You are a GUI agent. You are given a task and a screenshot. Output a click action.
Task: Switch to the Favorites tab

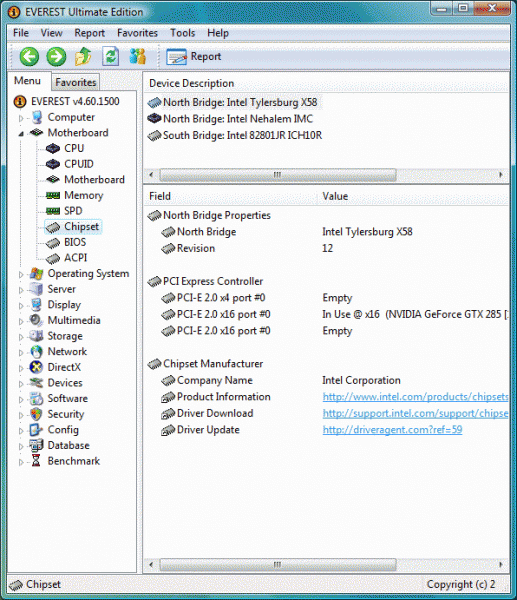[x=75, y=82]
